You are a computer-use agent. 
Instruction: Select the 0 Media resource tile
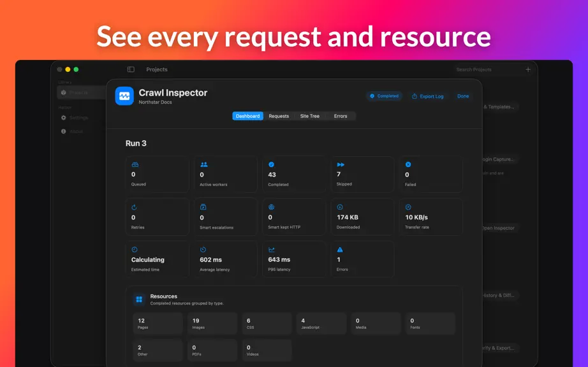(x=376, y=324)
